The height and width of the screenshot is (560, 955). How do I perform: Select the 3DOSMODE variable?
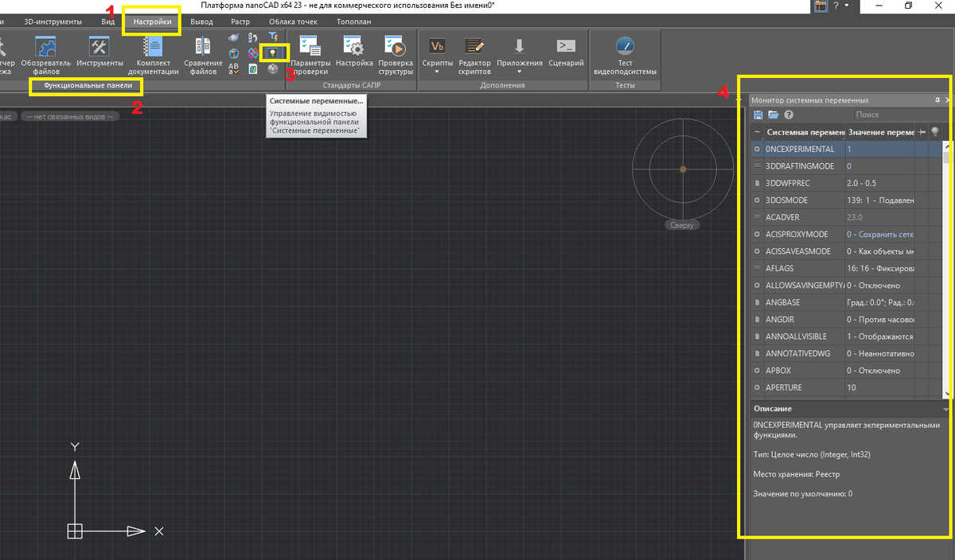pyautogui.click(x=847, y=200)
